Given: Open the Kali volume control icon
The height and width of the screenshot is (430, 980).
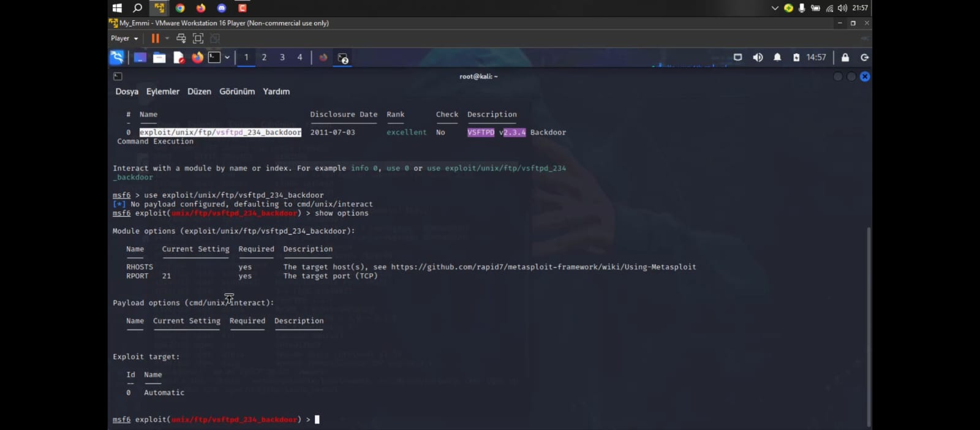Looking at the screenshot, I should coord(758,57).
